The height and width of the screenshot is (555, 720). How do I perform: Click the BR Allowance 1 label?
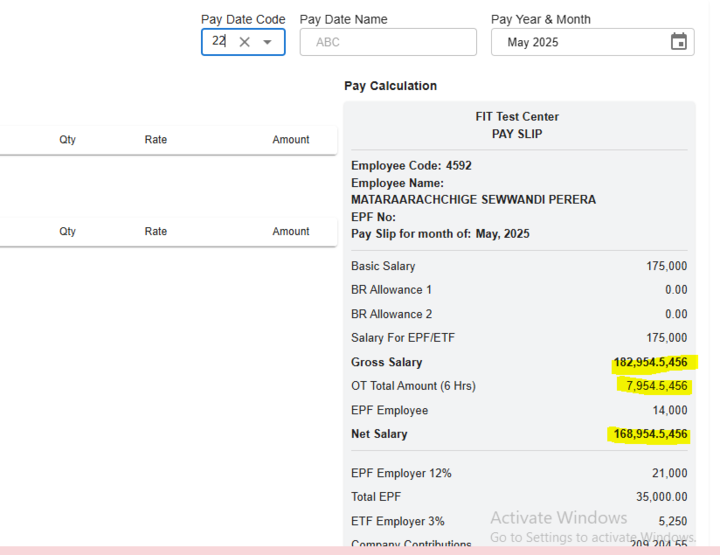pos(391,290)
